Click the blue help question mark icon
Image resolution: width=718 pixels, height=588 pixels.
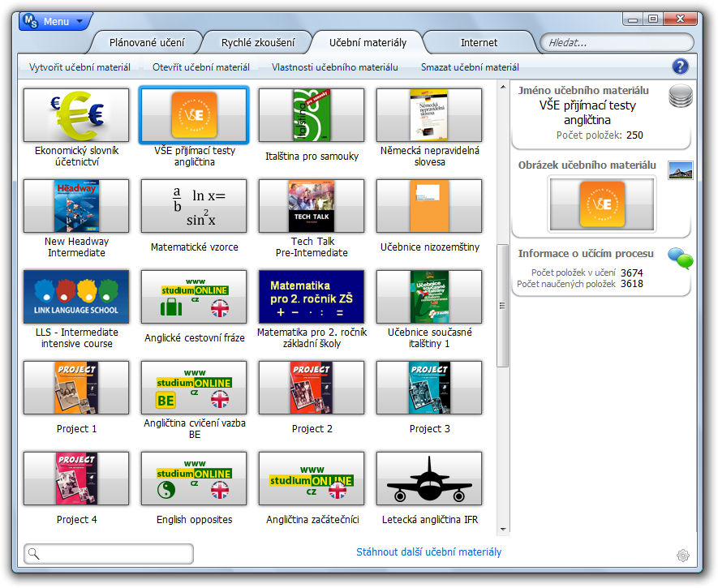click(681, 67)
